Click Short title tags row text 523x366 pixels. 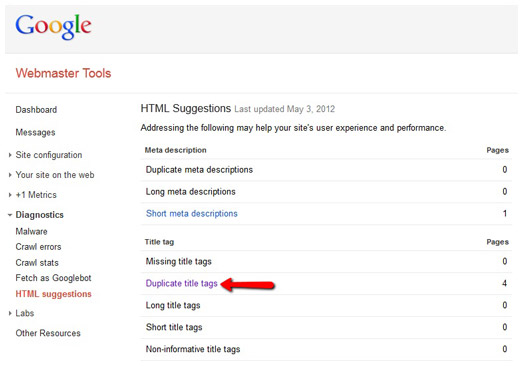click(x=174, y=327)
